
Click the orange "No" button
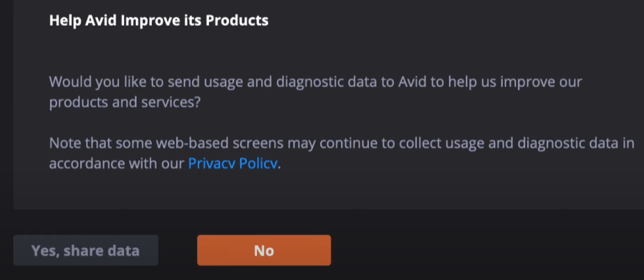tap(264, 251)
